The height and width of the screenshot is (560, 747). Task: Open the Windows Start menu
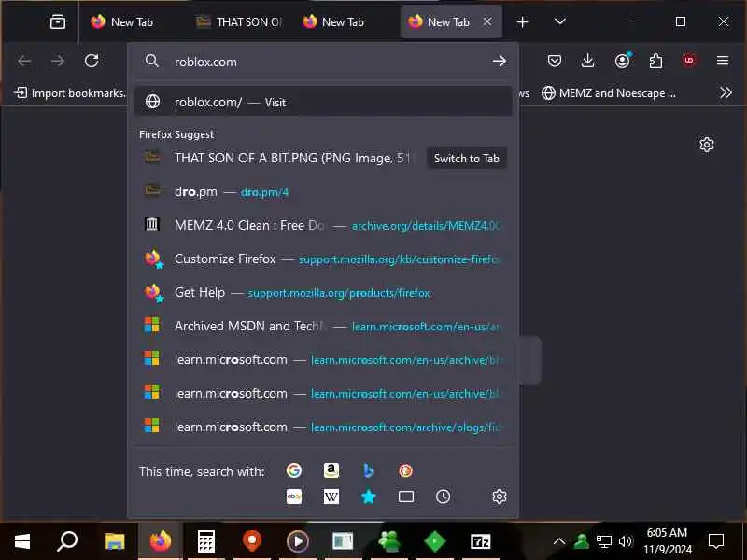click(x=22, y=541)
